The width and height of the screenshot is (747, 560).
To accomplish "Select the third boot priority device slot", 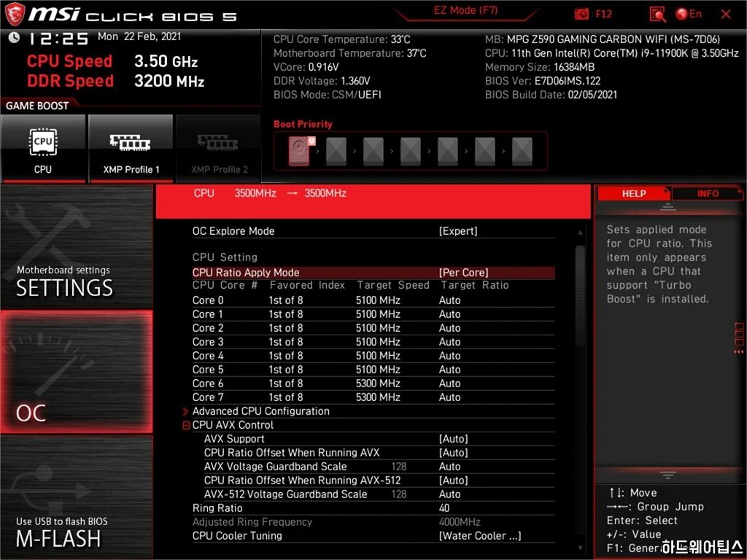I will (x=373, y=151).
